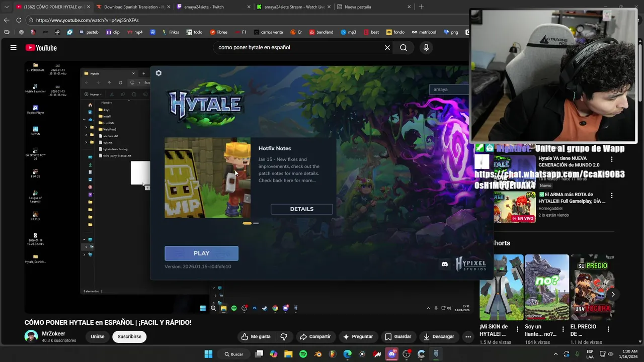Switch to the amaya24siete Stream Kick tab

coord(293,7)
